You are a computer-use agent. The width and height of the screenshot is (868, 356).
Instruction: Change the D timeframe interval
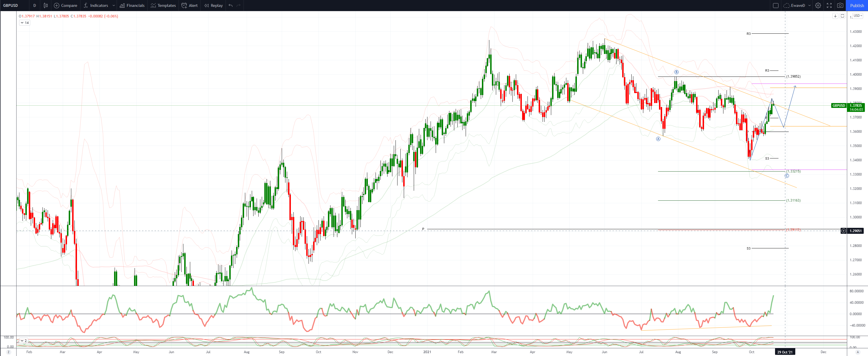pyautogui.click(x=35, y=5)
